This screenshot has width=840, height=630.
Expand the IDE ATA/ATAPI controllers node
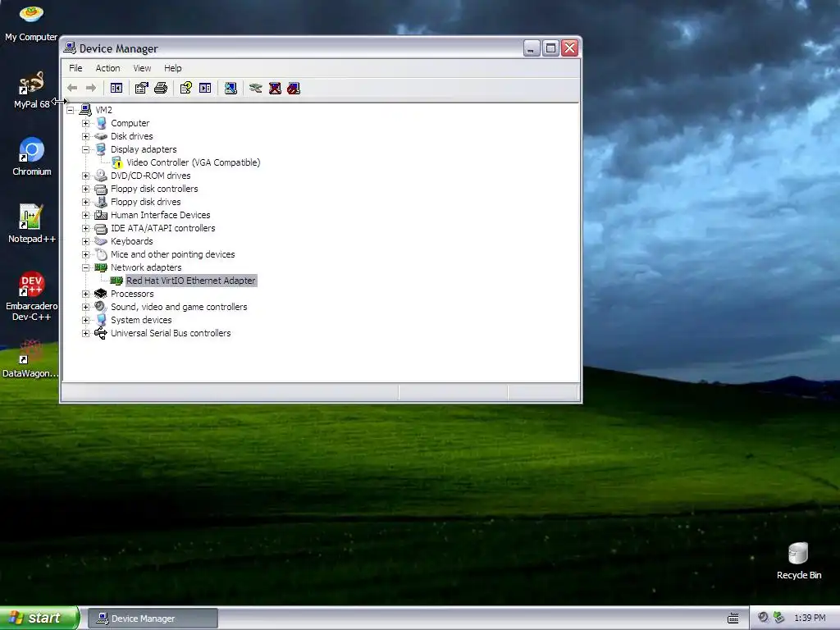pos(85,228)
